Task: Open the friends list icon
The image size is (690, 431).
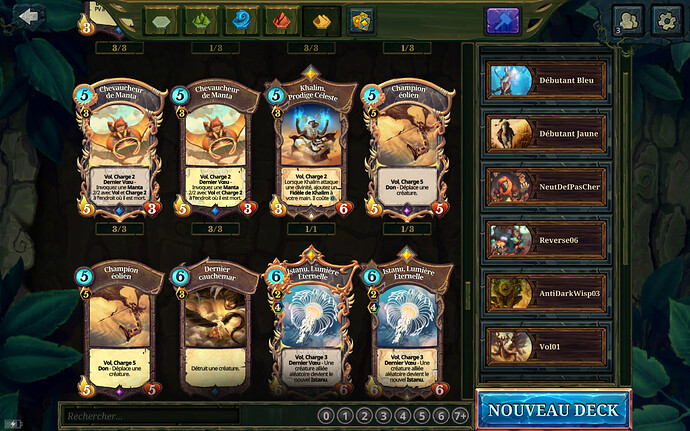Action: [628, 21]
